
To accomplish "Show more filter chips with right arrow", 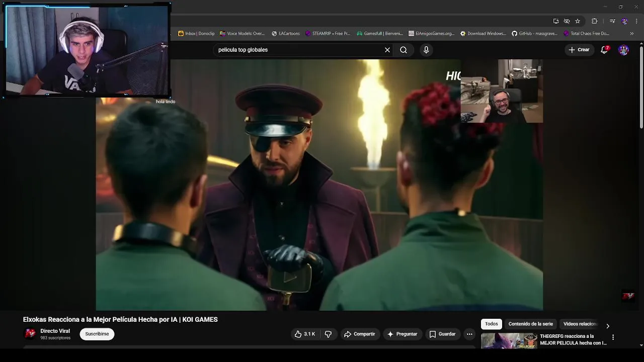I will click(x=608, y=326).
